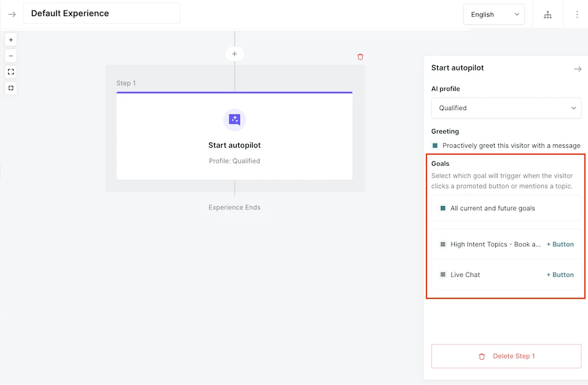Viewport: 588px width, 385px height.
Task: Toggle Proactively greet this visitor checkbox
Action: click(x=435, y=145)
